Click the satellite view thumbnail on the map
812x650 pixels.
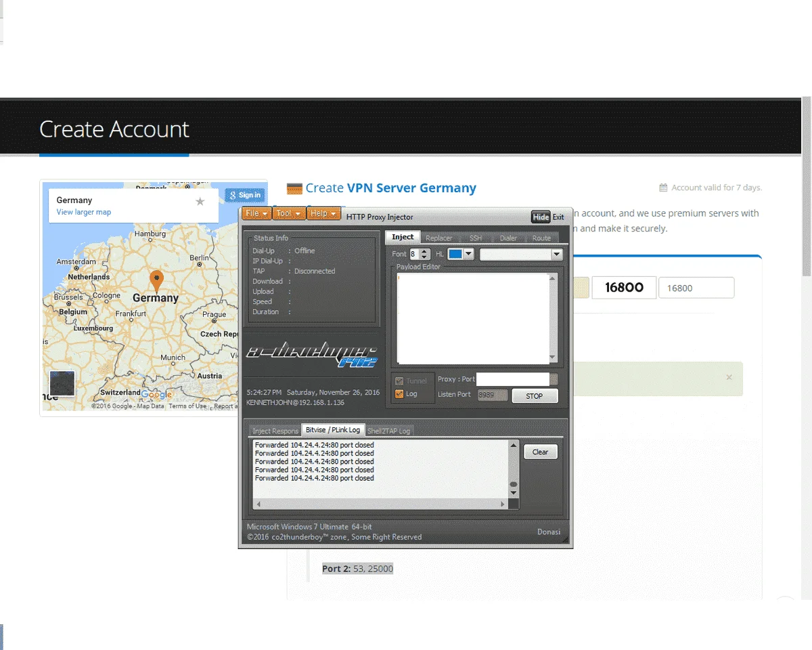tap(62, 383)
